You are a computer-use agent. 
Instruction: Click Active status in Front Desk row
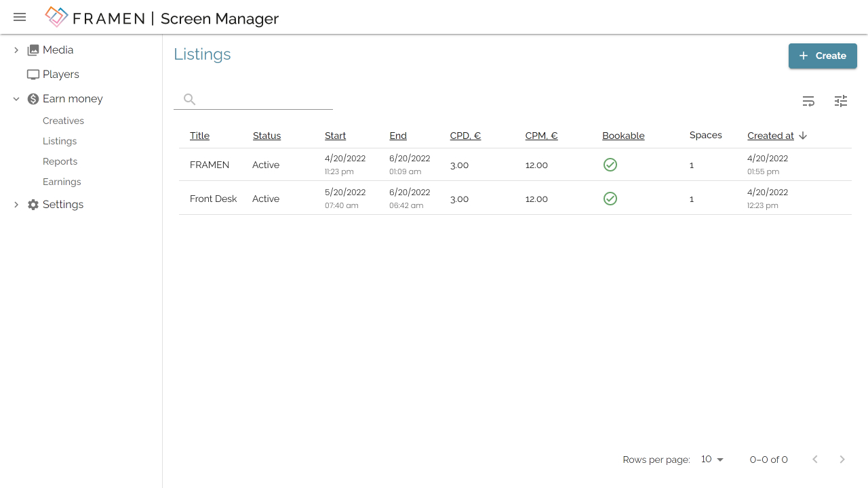pyautogui.click(x=266, y=199)
